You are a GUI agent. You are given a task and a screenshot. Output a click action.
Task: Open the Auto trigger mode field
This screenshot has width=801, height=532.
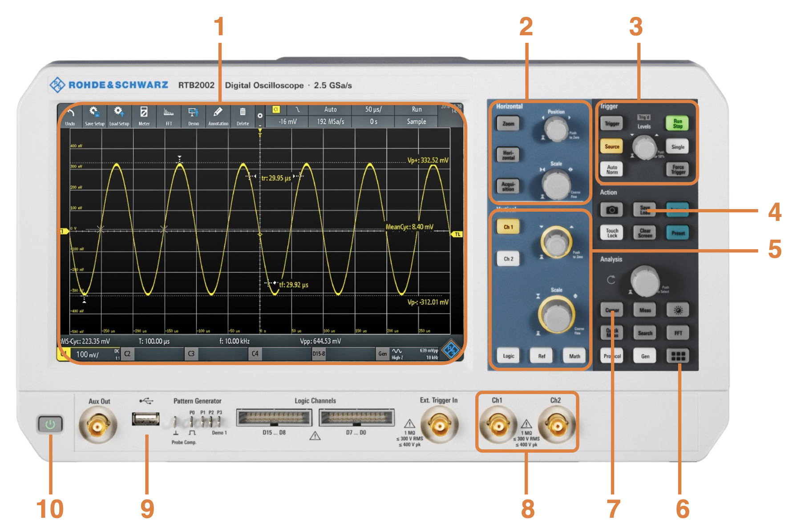tap(330, 109)
